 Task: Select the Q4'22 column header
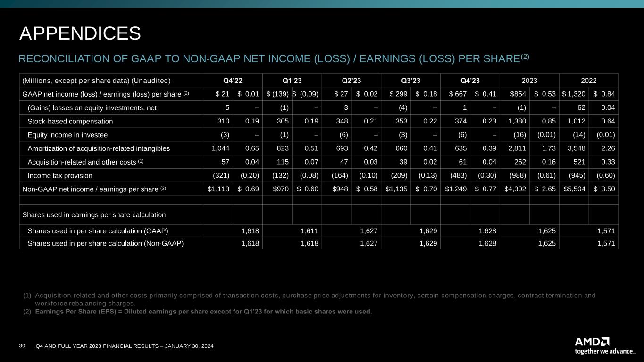[233, 80]
